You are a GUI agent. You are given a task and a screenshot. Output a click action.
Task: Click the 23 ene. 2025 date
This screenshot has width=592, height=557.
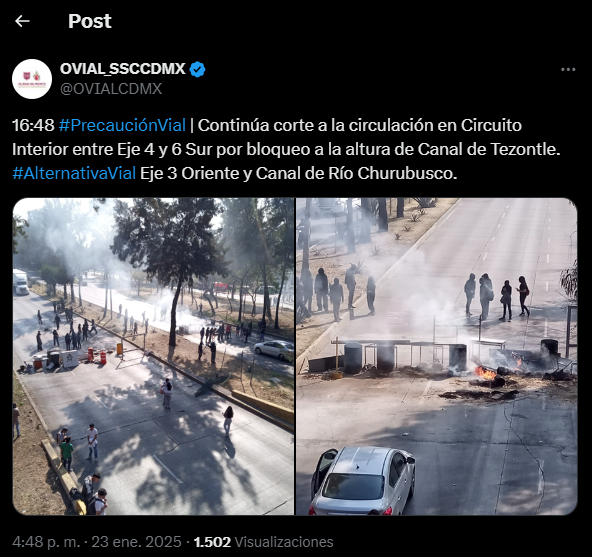137,542
